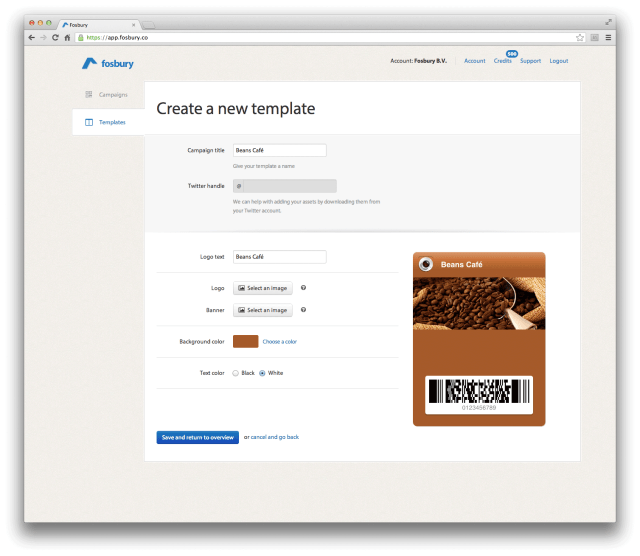Click 'Account: Fosbury B.V.' text

point(418,61)
